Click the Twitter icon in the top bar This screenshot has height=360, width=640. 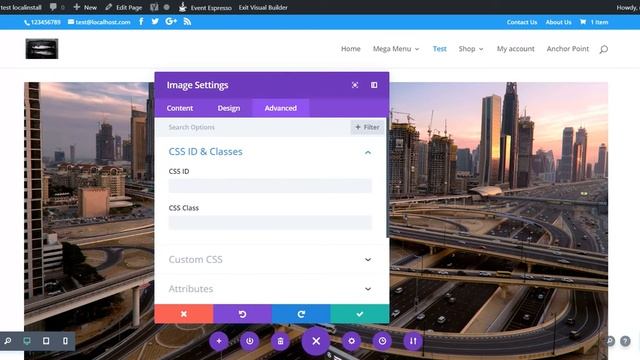pyautogui.click(x=155, y=22)
